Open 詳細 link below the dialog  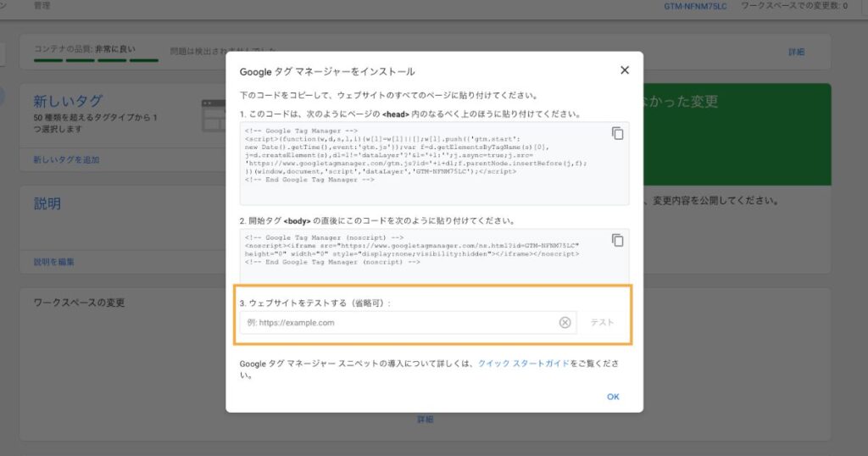click(426, 420)
